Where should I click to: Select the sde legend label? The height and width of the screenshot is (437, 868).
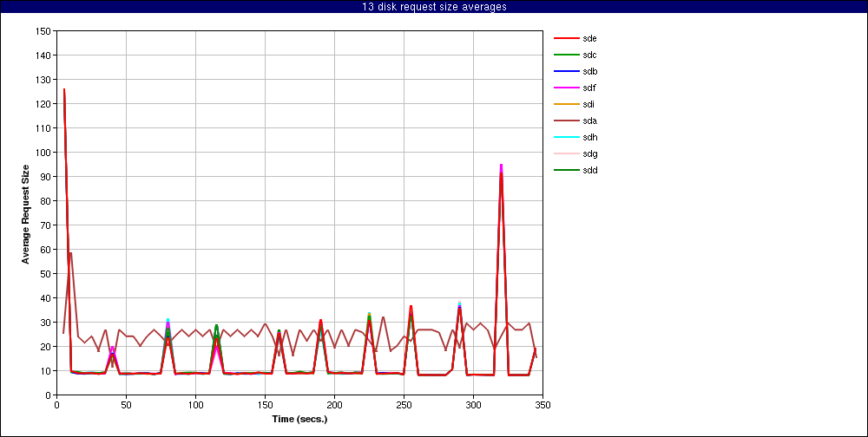(589, 38)
